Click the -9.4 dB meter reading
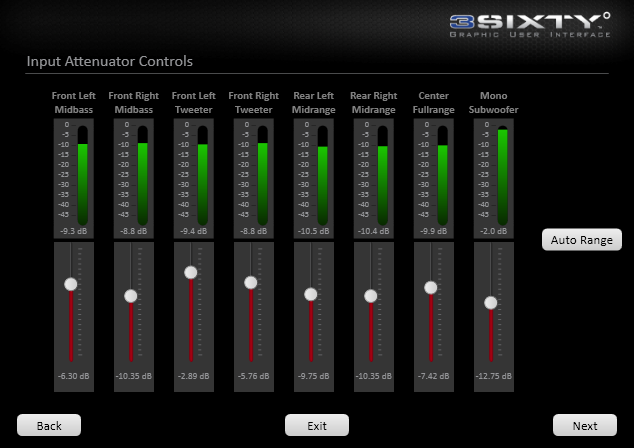This screenshot has width=634, height=448. (x=194, y=231)
